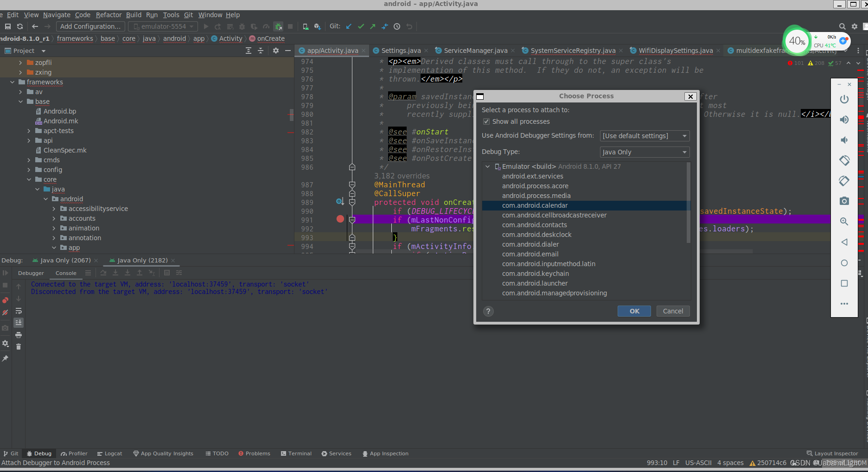Image resolution: width=868 pixels, height=472 pixels.
Task: Click the Git Commit checkmark icon
Action: [361, 26]
